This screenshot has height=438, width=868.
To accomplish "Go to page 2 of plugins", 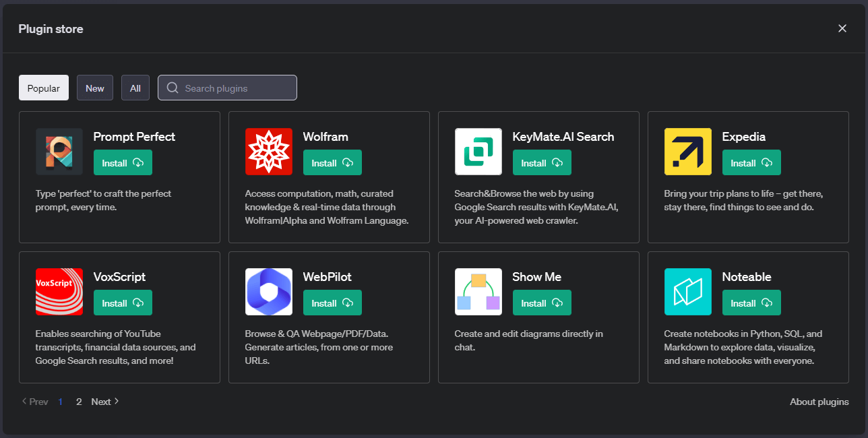I will click(79, 402).
